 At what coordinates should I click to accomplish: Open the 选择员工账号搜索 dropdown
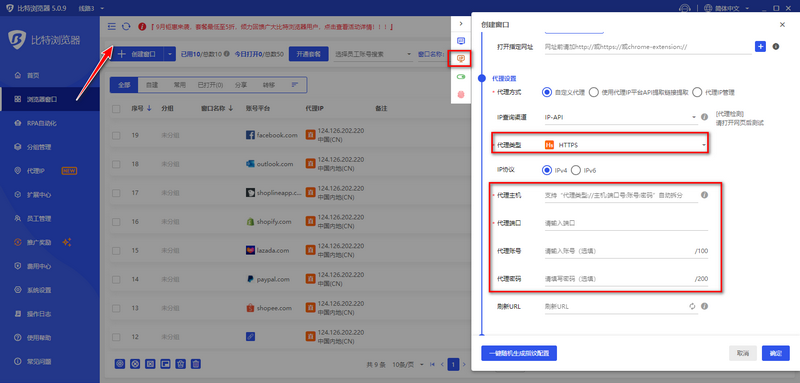373,54
